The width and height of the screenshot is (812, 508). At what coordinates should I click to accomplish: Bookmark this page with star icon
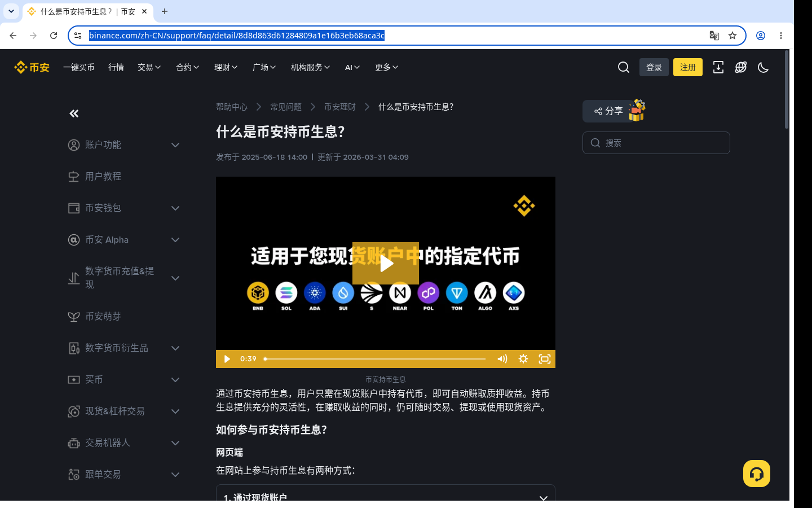click(x=732, y=36)
